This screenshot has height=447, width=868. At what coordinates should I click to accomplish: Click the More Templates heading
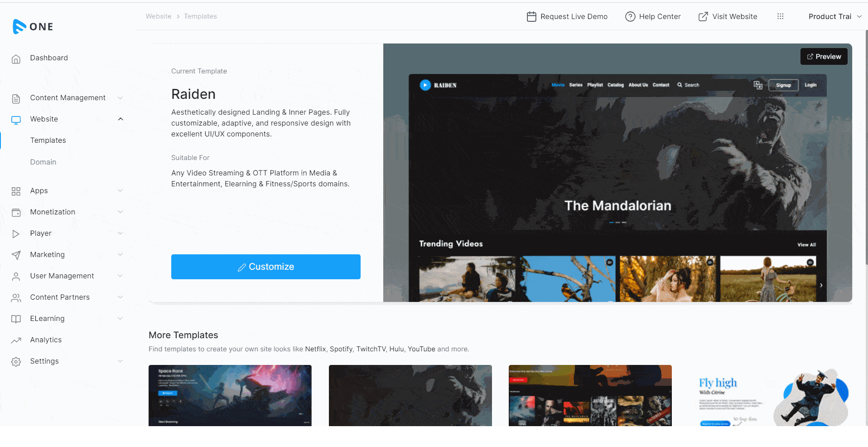(x=183, y=335)
